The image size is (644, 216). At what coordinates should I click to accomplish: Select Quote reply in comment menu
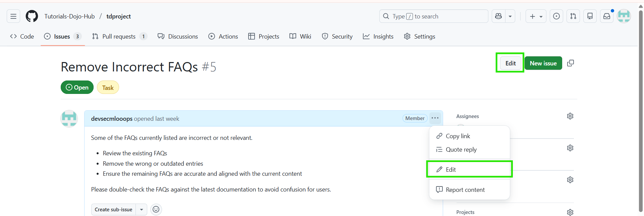470,149
